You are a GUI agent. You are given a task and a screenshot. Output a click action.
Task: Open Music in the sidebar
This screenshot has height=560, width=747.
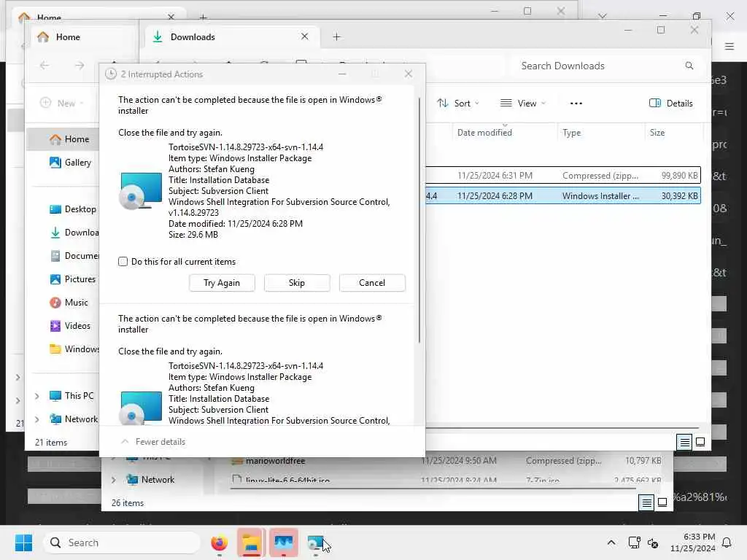click(x=69, y=303)
